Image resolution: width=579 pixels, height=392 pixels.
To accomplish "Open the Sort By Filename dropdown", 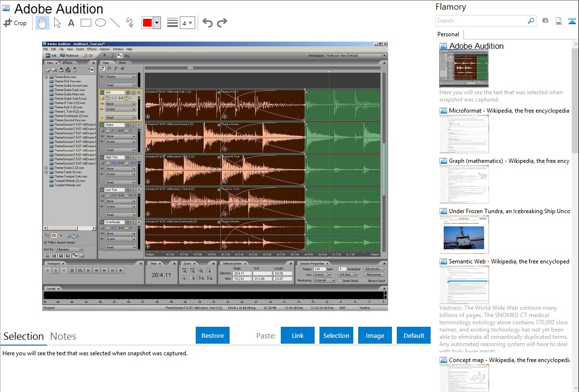I will [70, 249].
